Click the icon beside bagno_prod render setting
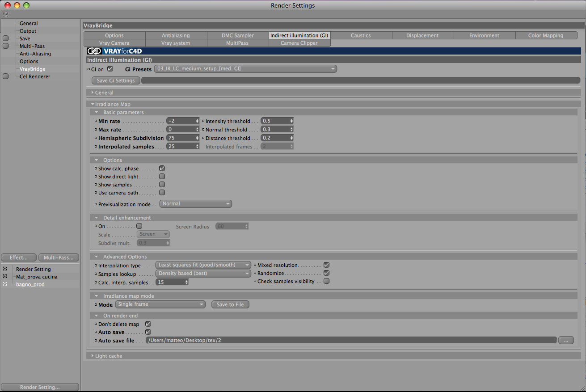The image size is (586, 392). tap(5, 284)
